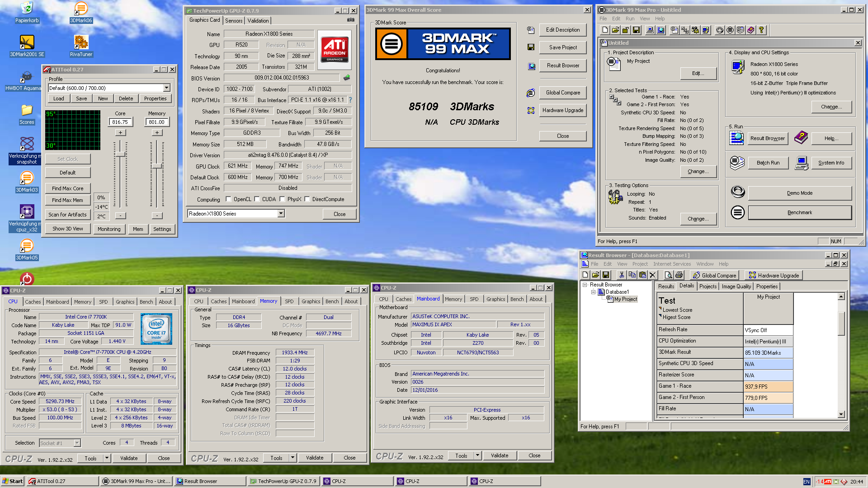Click memory clock value field 801.00 in ATITool
Viewport: 868px width, 488px height.
[157, 122]
